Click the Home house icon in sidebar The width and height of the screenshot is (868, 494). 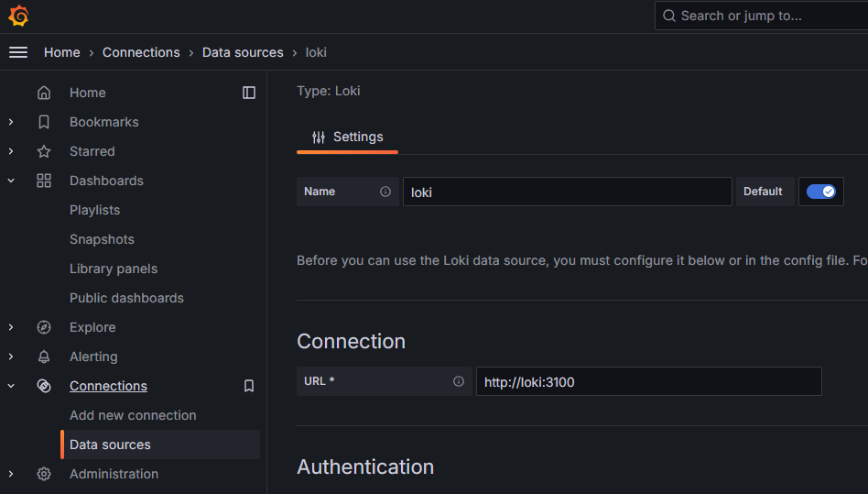coord(44,93)
